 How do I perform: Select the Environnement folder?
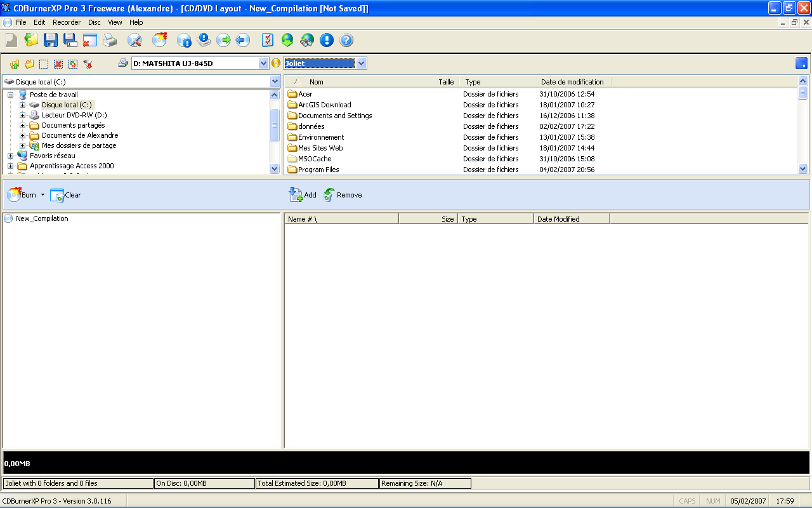[x=321, y=137]
